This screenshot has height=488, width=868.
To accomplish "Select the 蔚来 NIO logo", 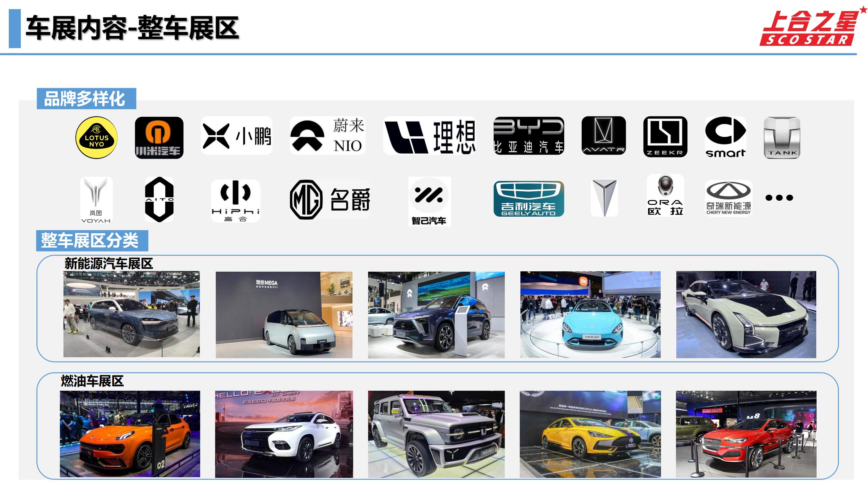I will tap(327, 136).
